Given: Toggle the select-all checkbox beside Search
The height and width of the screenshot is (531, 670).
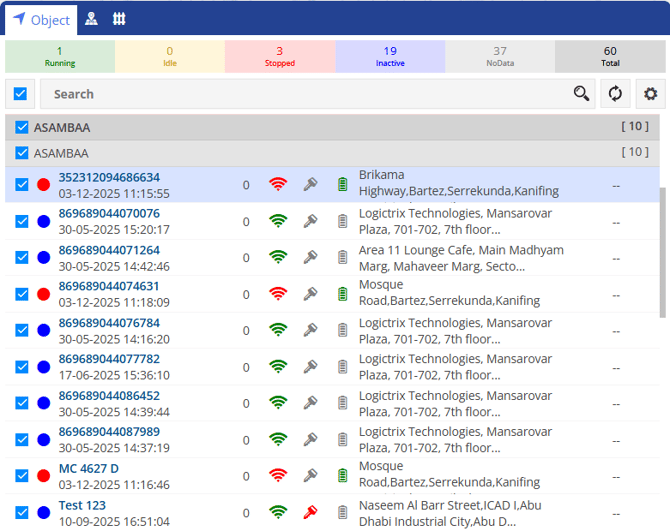Looking at the screenshot, I should 20,94.
